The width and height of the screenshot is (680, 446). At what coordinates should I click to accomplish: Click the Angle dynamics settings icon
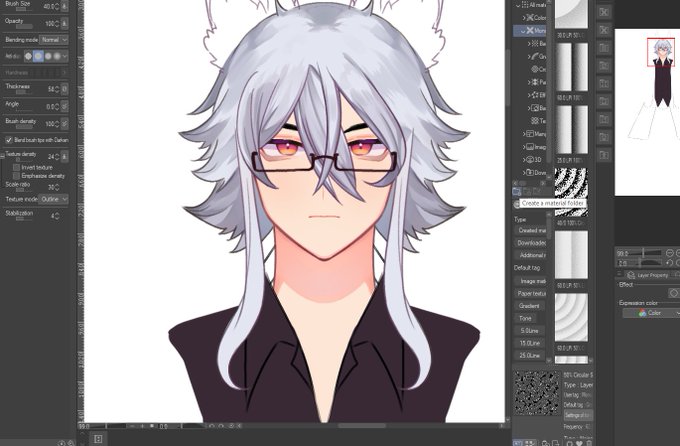64,106
